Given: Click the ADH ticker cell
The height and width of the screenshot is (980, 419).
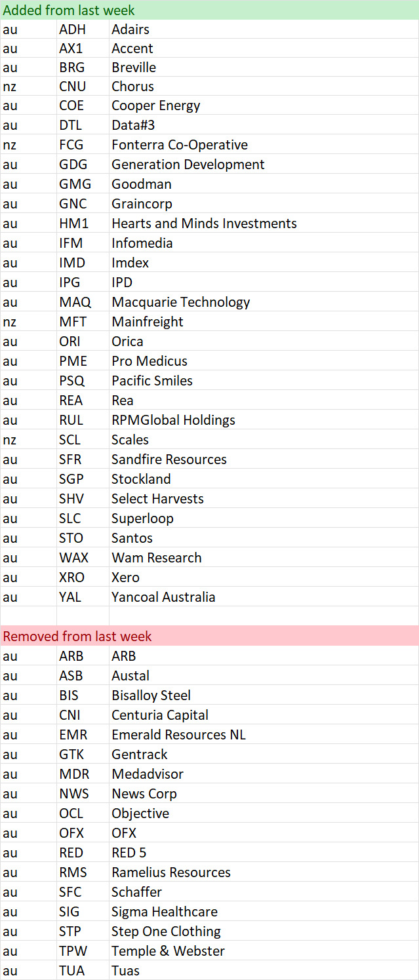Looking at the screenshot, I should pyautogui.click(x=83, y=29).
